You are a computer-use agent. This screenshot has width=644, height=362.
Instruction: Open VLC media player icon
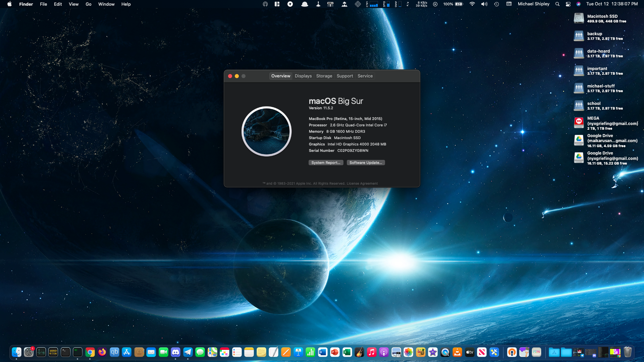click(x=457, y=352)
